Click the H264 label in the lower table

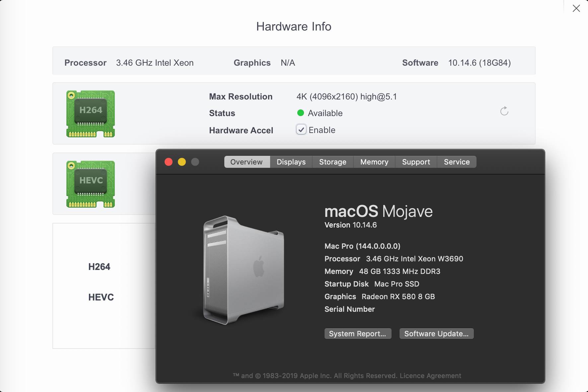99,267
